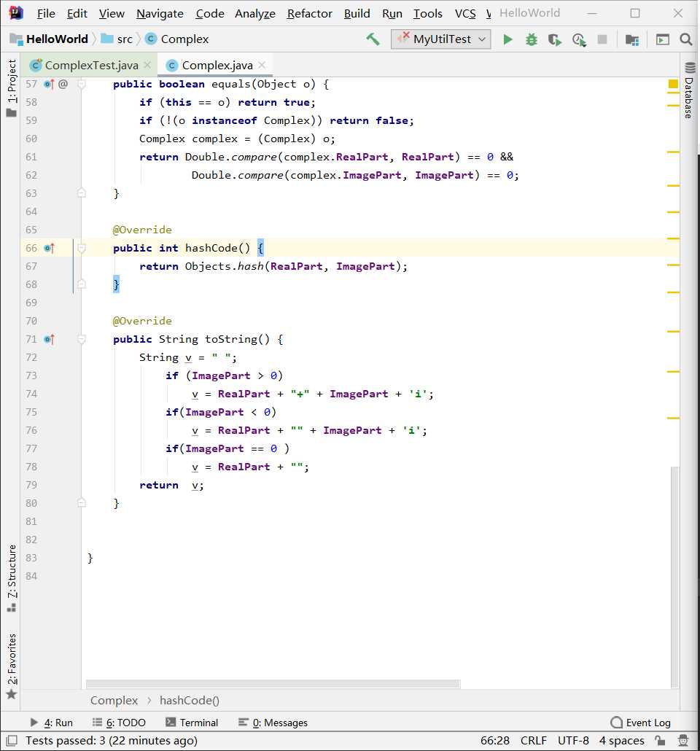Click the lock read-only status icon

(660, 741)
